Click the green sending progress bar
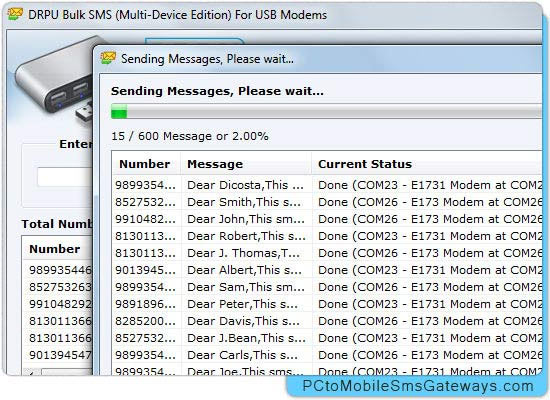Screen dimensions: 550x400 [326, 111]
